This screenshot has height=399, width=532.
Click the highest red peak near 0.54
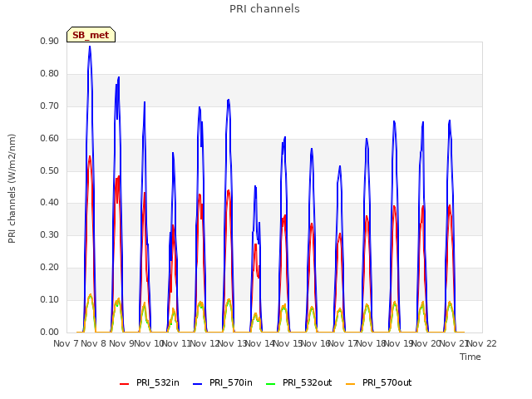pyautogui.click(x=90, y=156)
